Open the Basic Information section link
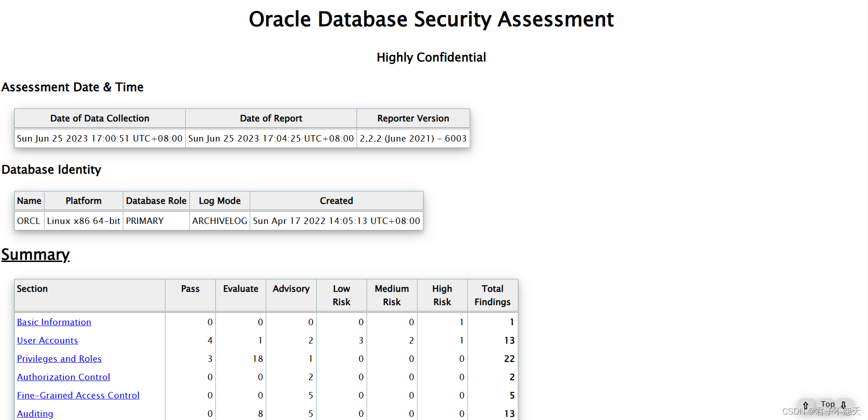868x420 pixels. [54, 322]
